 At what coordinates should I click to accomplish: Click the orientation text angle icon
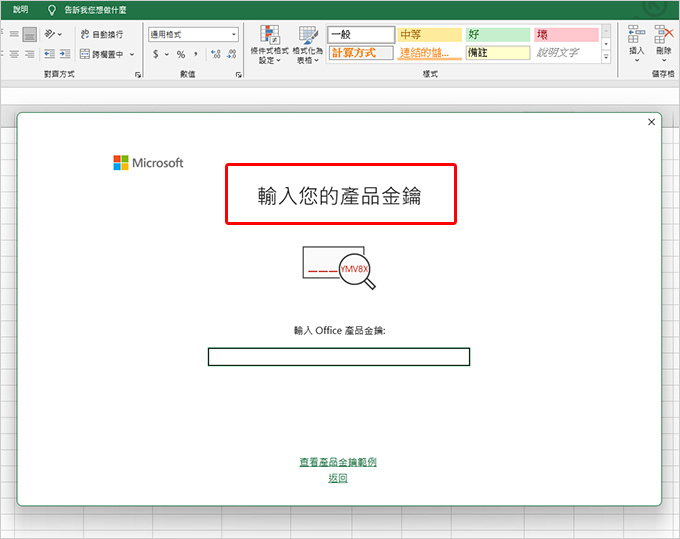point(49,34)
